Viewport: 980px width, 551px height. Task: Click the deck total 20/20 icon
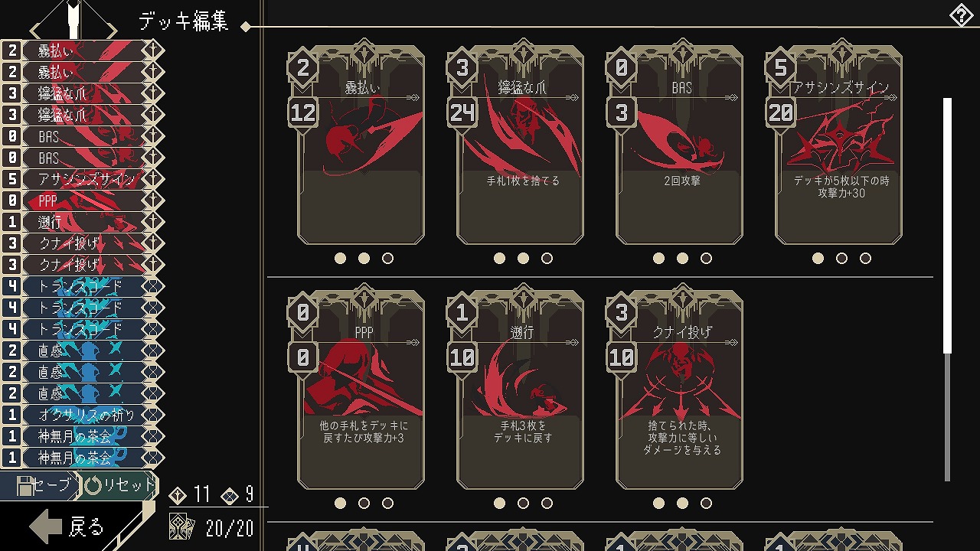182,527
